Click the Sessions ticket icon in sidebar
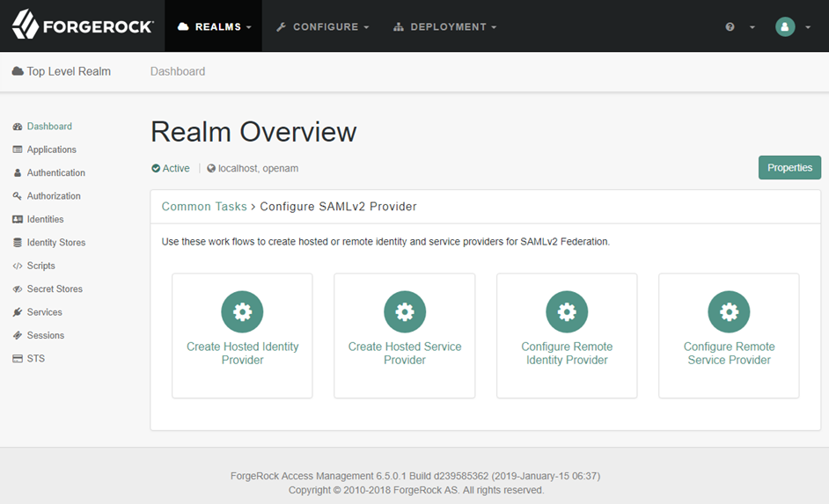This screenshot has height=504, width=829. [18, 335]
